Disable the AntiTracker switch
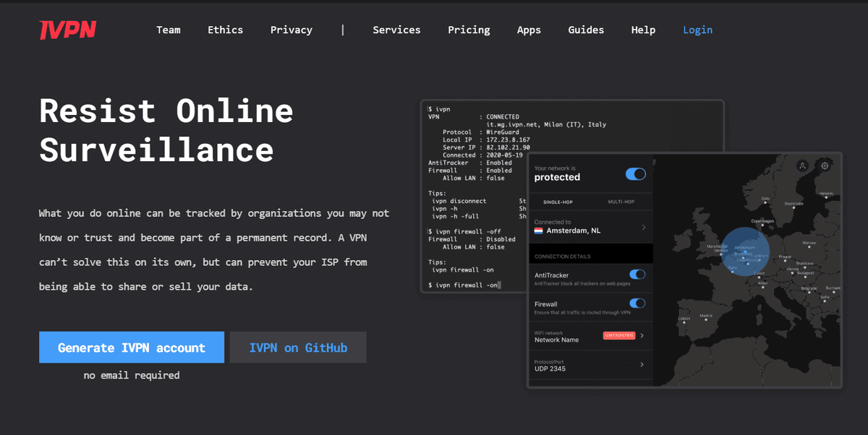The width and height of the screenshot is (868, 435). click(637, 275)
